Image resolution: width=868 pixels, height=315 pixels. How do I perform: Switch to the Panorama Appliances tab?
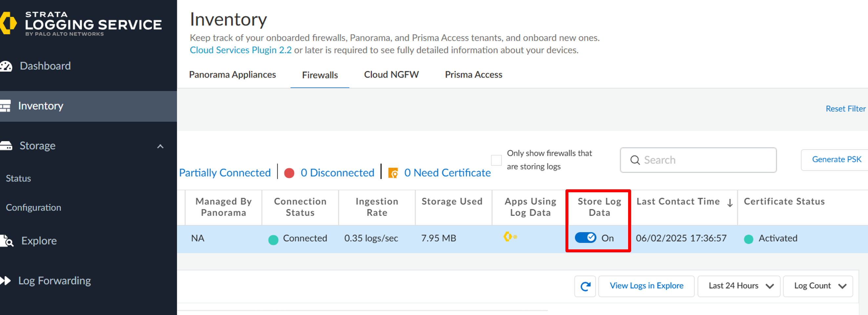coord(232,75)
